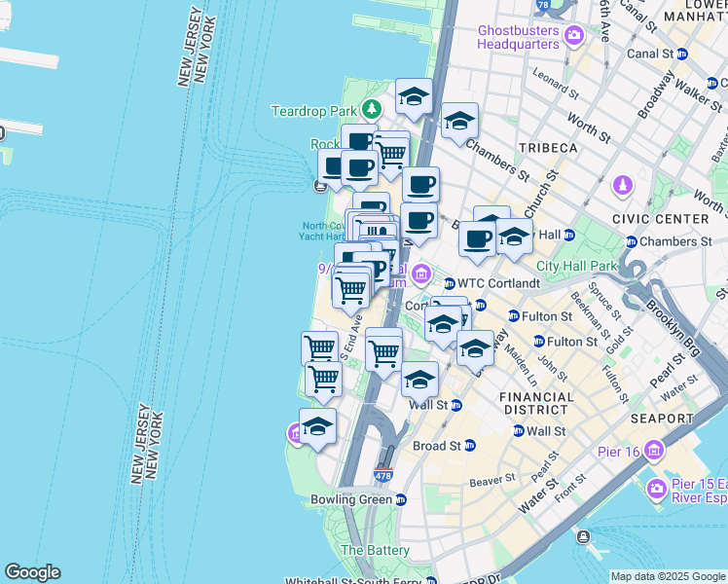Screen dimensions: 728x584
Task: Select the shopping cart marker on S End Ave
Action: point(351,292)
